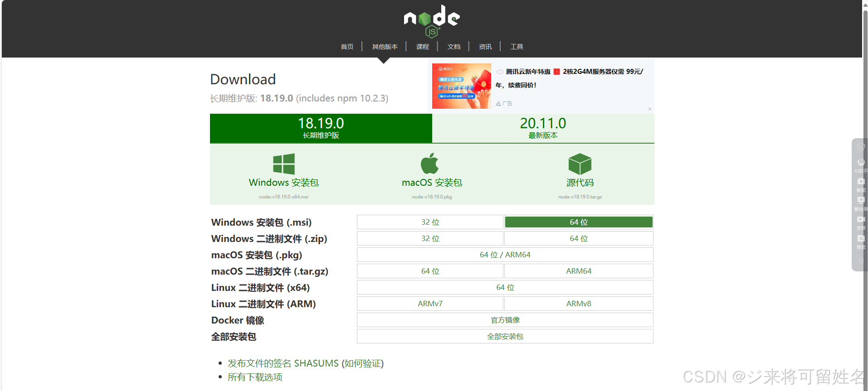868x391 pixels.
Task: Download Linux ARMv7 binary
Action: coord(430,304)
